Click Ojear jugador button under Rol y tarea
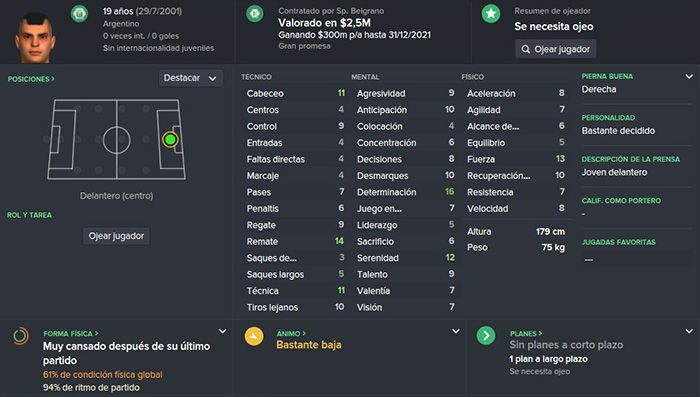Screen dimensions: 700x397 116,236
